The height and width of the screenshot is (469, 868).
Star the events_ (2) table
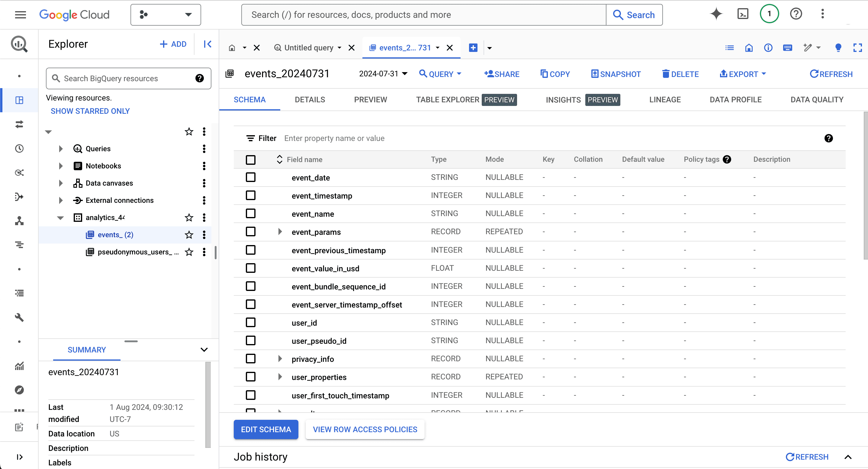point(189,235)
